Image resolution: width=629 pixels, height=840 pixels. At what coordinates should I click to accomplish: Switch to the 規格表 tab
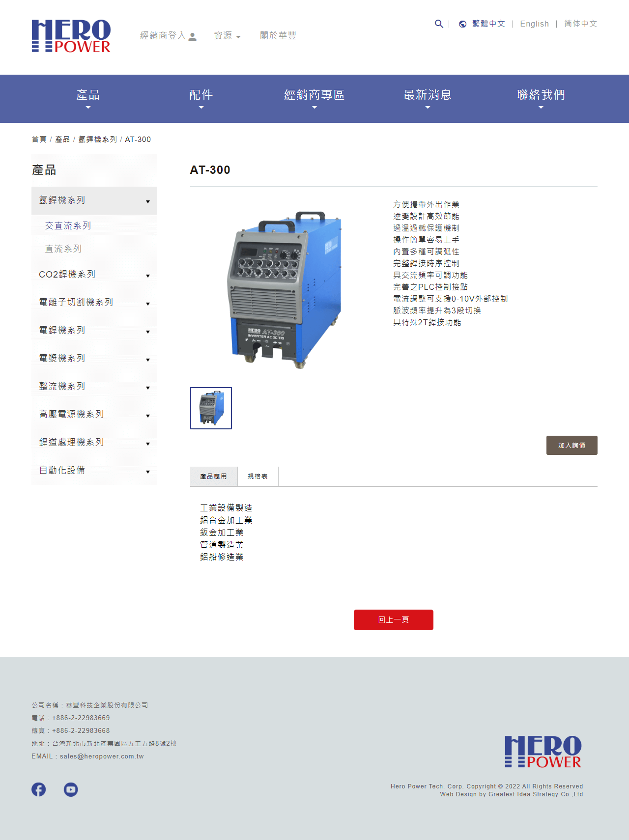(258, 476)
